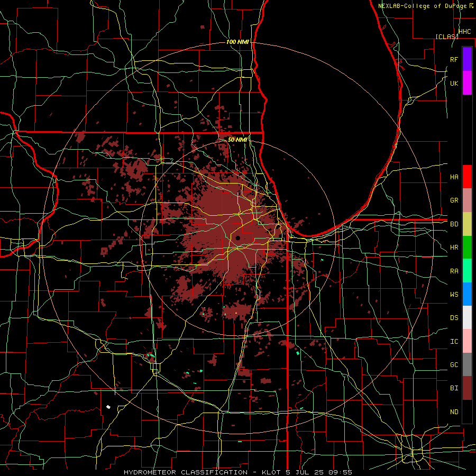Pick the dark green HR legend swatch
This screenshot has width=476, height=476.
[x=467, y=248]
